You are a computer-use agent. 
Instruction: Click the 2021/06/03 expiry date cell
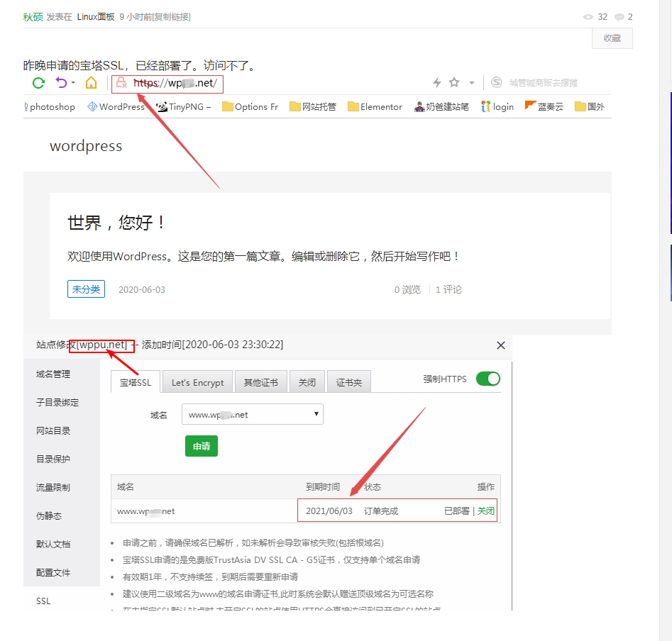coord(329,511)
